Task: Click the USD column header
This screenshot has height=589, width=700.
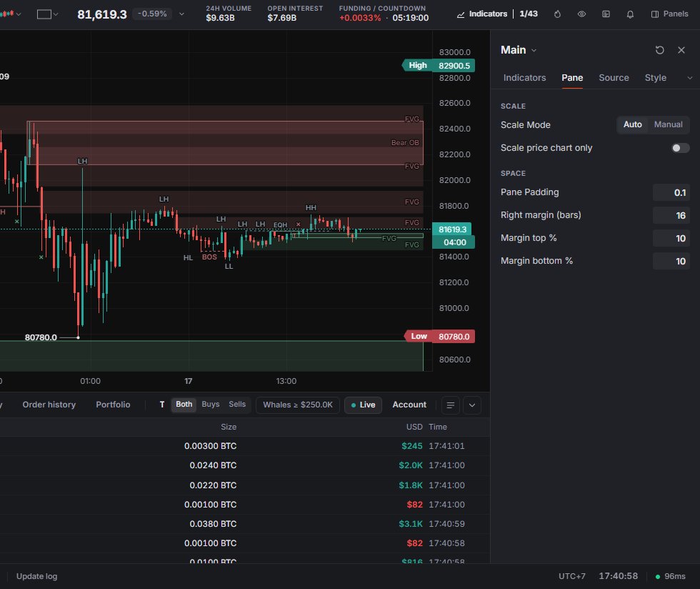Action: (414, 427)
